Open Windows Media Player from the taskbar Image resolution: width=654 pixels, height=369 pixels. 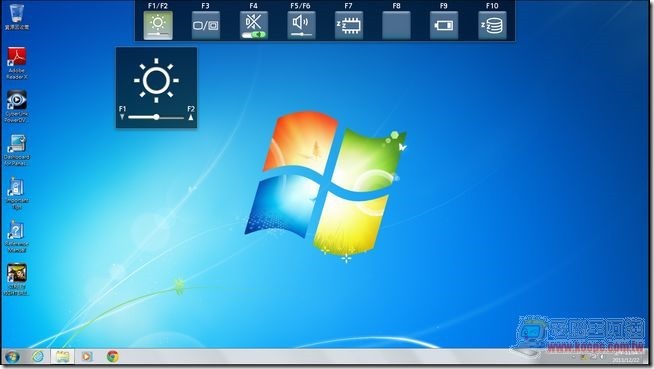pyautogui.click(x=87, y=356)
